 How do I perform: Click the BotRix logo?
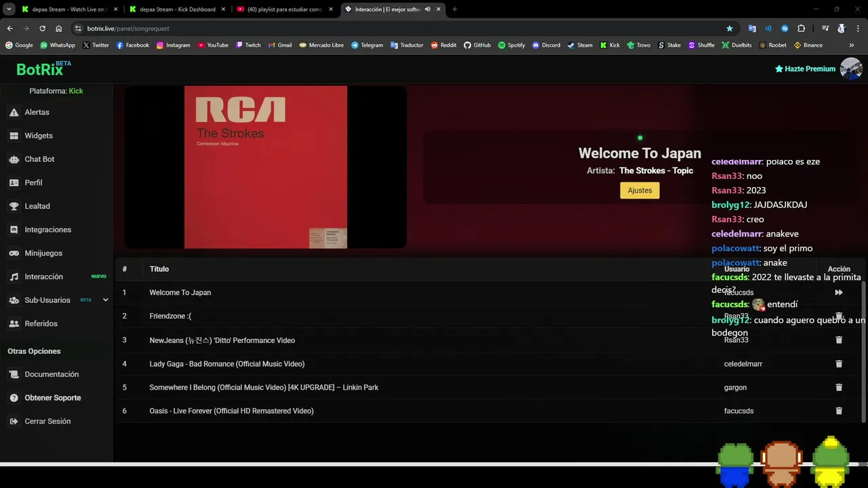tap(43, 69)
